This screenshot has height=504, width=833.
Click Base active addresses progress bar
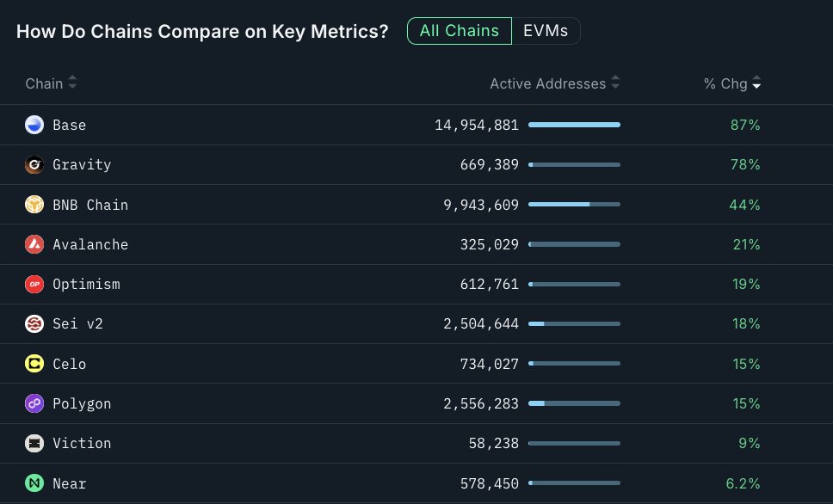574,125
